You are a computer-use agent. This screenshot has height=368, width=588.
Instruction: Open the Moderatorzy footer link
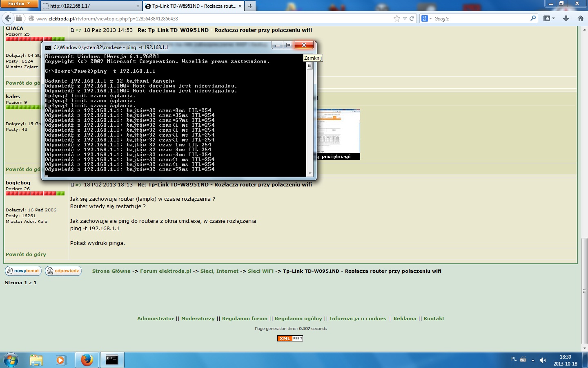(198, 319)
